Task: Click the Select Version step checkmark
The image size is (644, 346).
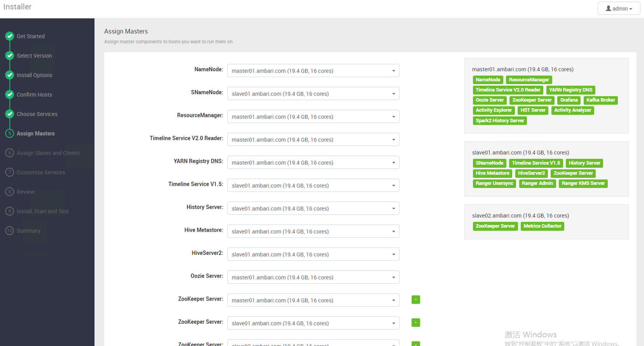Action: coord(10,56)
